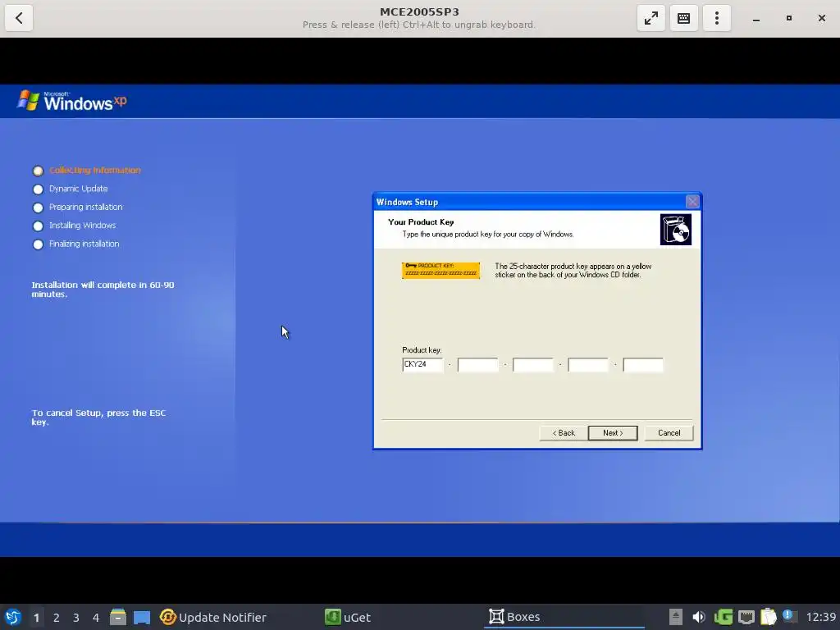Focus the second product key field

tap(478, 365)
